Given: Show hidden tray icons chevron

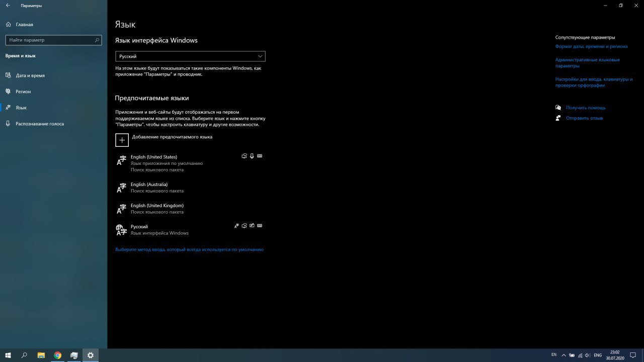Looking at the screenshot, I should point(563,355).
